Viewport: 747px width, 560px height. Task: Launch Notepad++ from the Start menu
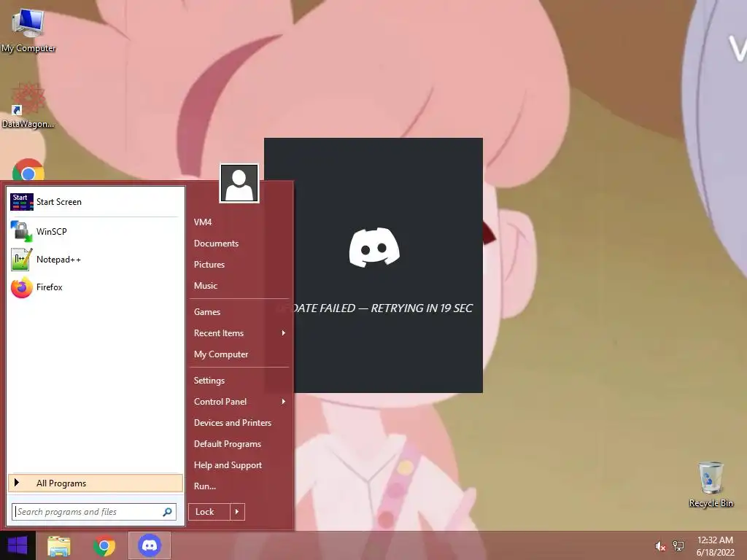pyautogui.click(x=96, y=260)
